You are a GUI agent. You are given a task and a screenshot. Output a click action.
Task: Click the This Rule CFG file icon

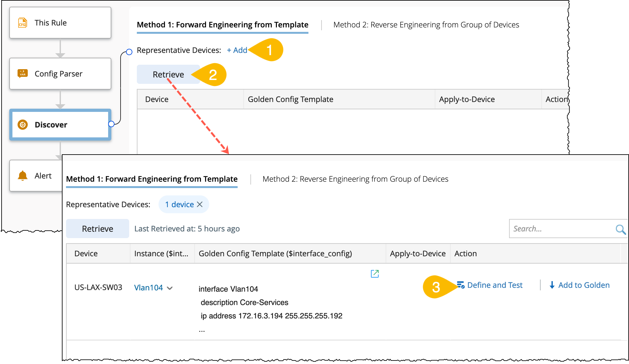(x=22, y=23)
